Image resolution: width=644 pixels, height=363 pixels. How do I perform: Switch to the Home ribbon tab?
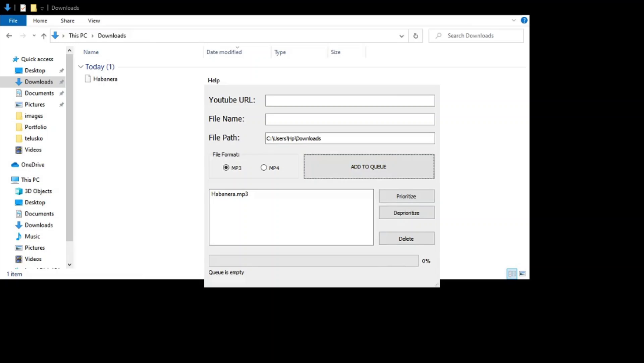[x=40, y=20]
